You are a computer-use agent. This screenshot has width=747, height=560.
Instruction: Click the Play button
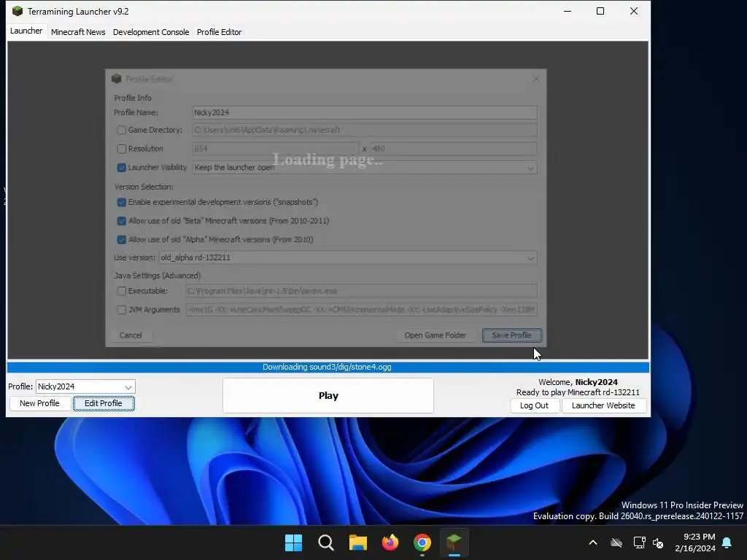click(328, 396)
